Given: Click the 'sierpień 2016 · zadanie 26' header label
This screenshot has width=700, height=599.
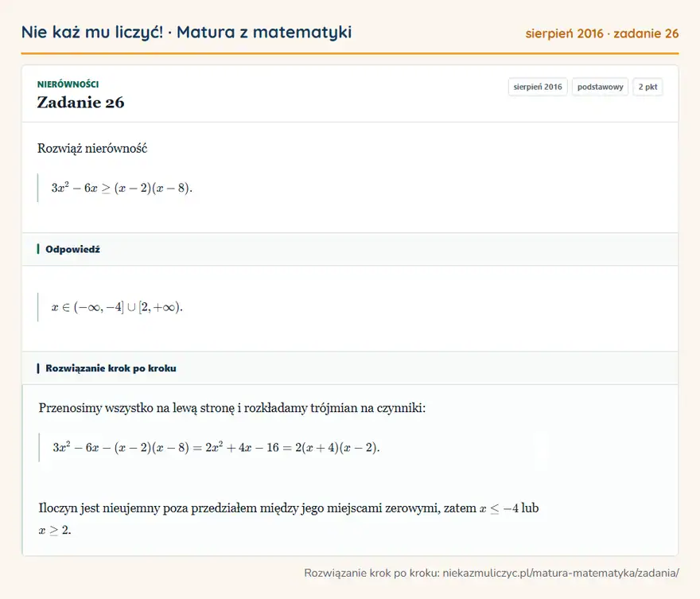Looking at the screenshot, I should pos(602,33).
